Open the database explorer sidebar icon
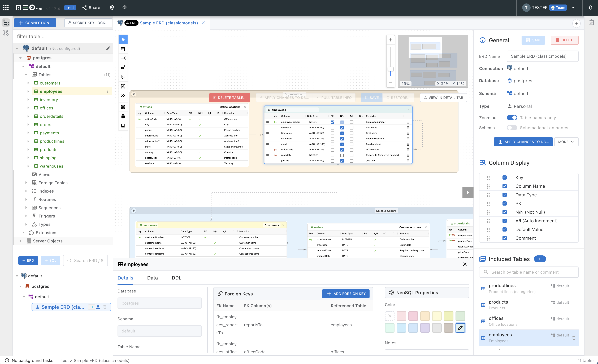 [x=6, y=23]
